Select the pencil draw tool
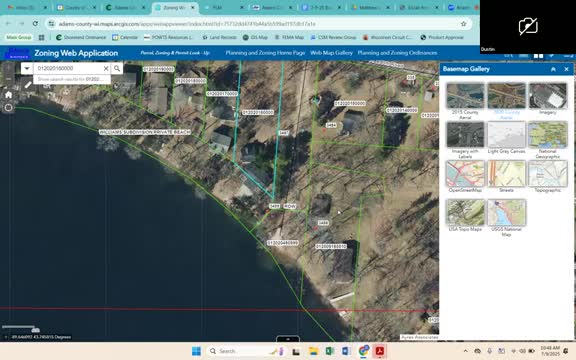Screen dimensions: 576x360 (x=28, y=85)
